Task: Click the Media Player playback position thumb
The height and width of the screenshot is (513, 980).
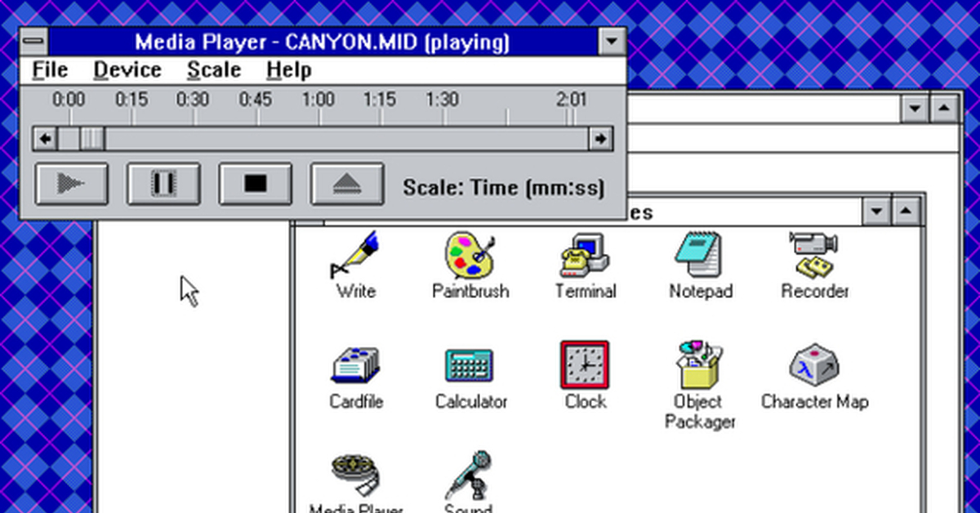Action: click(x=92, y=139)
